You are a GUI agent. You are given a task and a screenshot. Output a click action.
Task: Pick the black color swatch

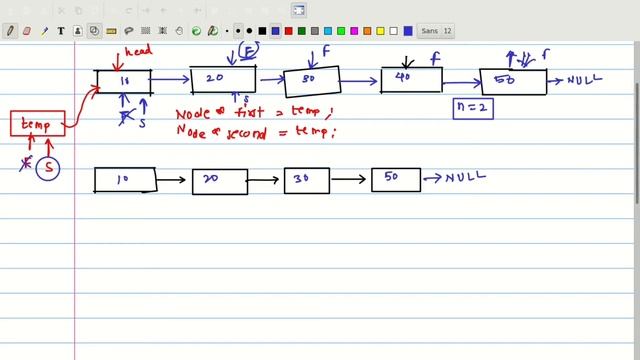pyautogui.click(x=262, y=31)
